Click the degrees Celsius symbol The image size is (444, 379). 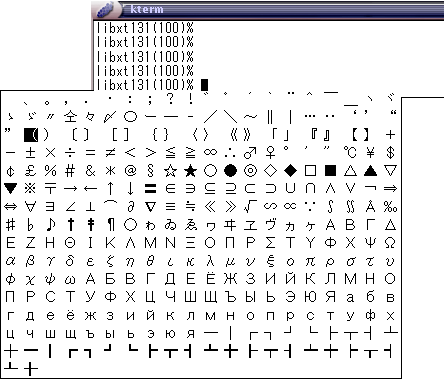click(350, 153)
